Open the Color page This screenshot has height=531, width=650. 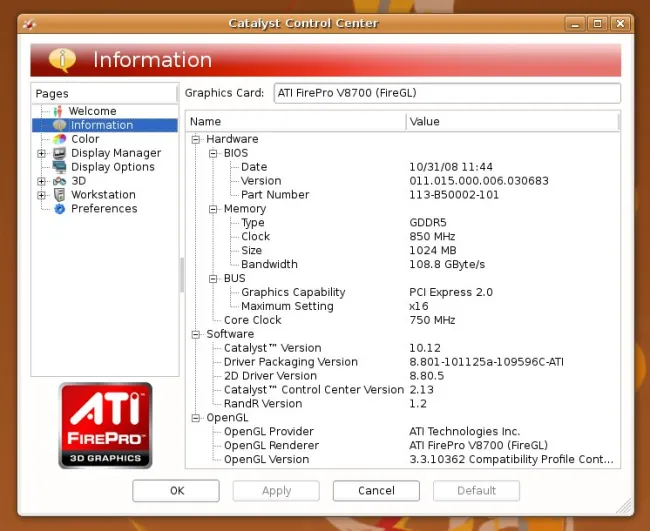(x=85, y=139)
